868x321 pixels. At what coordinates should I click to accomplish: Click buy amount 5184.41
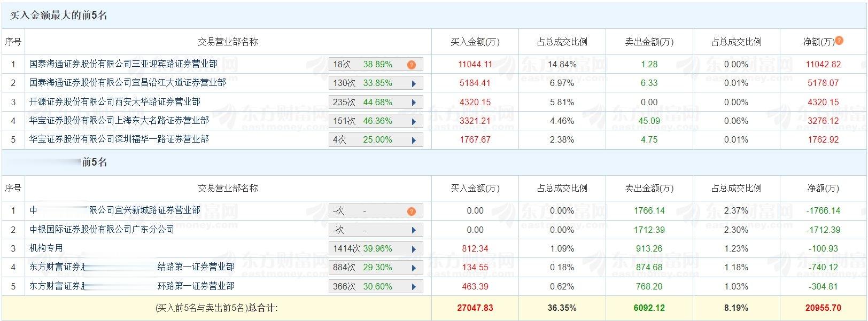[x=475, y=83]
